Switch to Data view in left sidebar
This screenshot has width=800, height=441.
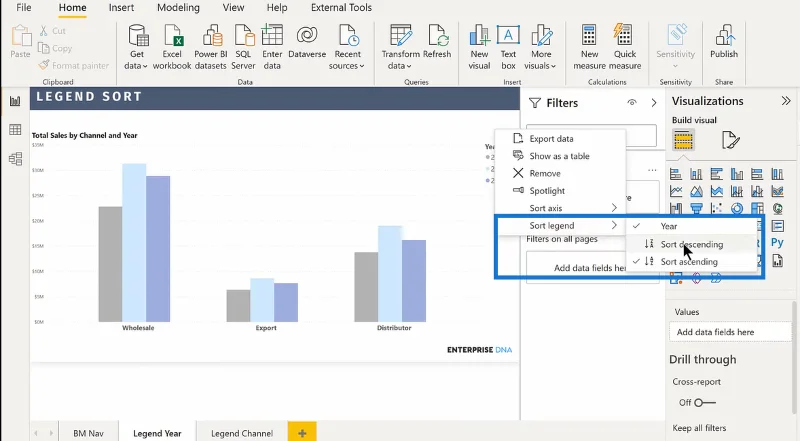(15, 130)
